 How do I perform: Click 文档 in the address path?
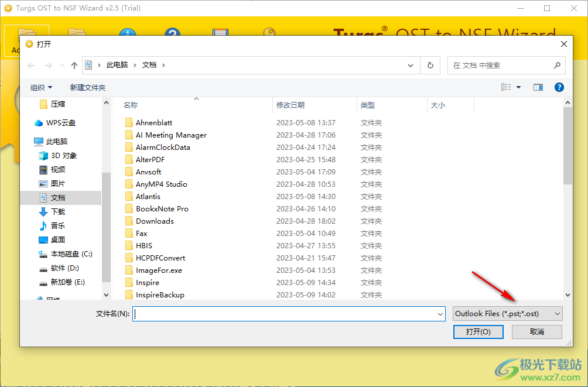tap(149, 65)
